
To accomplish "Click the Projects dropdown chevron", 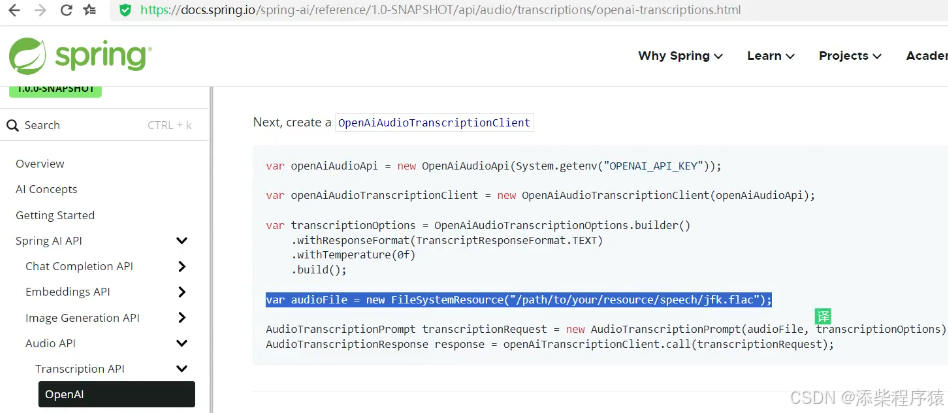I will pyautogui.click(x=877, y=56).
